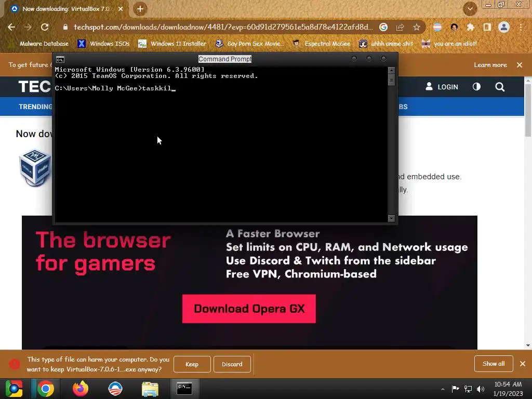Open new tab with plus button
Image resolution: width=532 pixels, height=399 pixels.
click(x=140, y=9)
